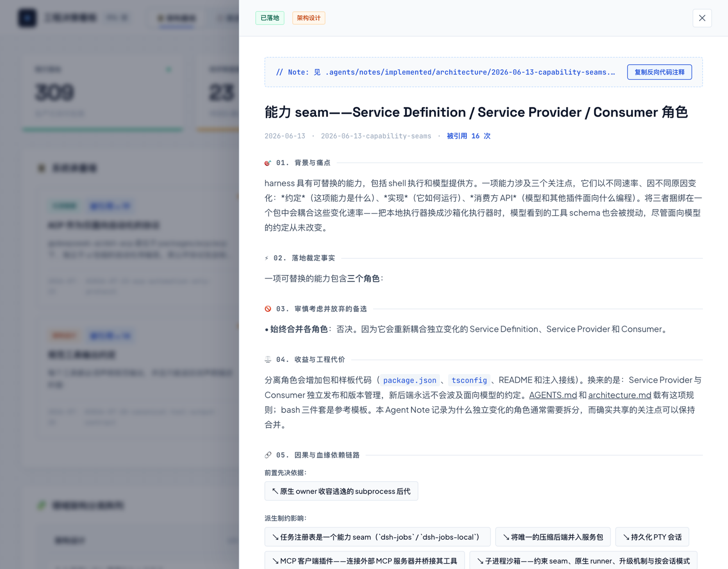Open 将唯一的压缩后端并入服务包 chip
This screenshot has height=569, width=728.
click(x=553, y=537)
